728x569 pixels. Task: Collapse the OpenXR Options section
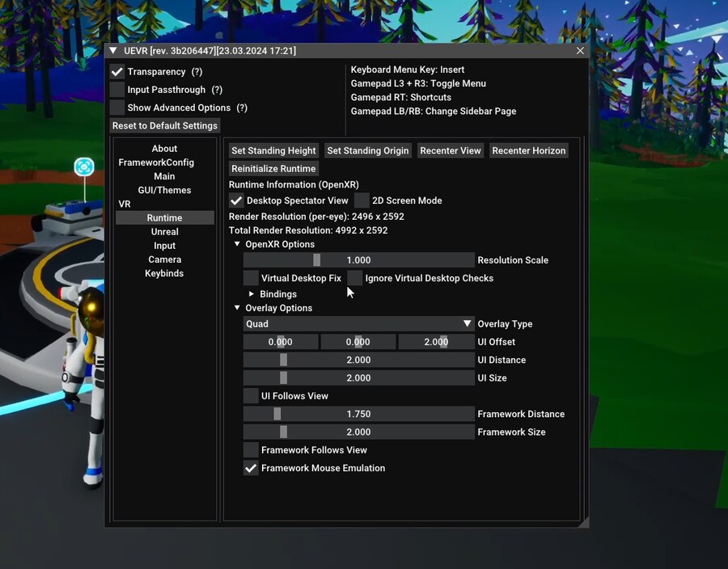coord(237,244)
